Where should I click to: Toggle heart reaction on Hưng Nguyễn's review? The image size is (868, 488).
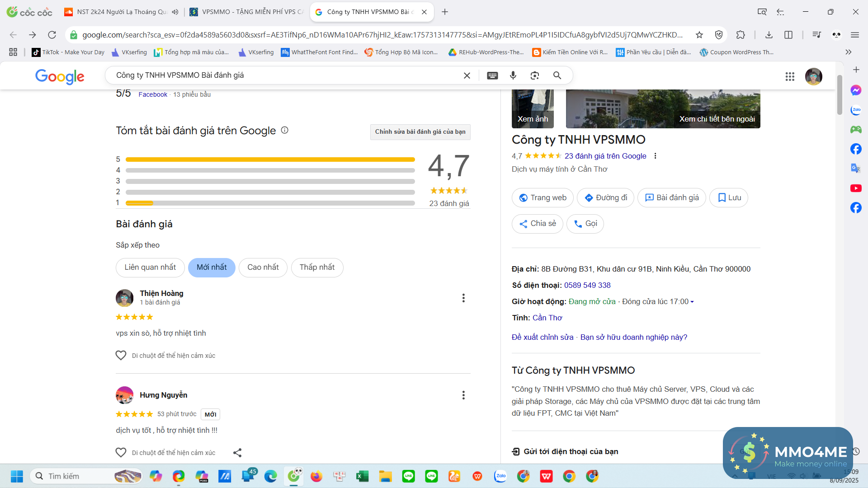(121, 452)
